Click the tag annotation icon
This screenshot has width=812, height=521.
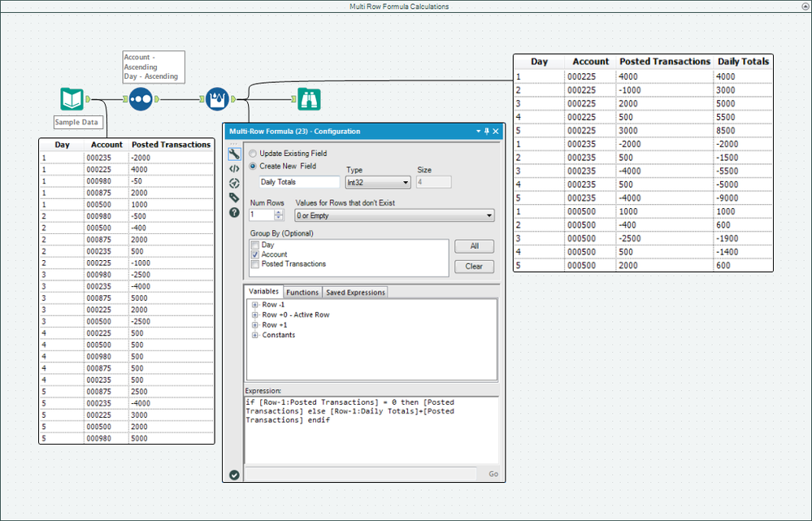(x=234, y=198)
